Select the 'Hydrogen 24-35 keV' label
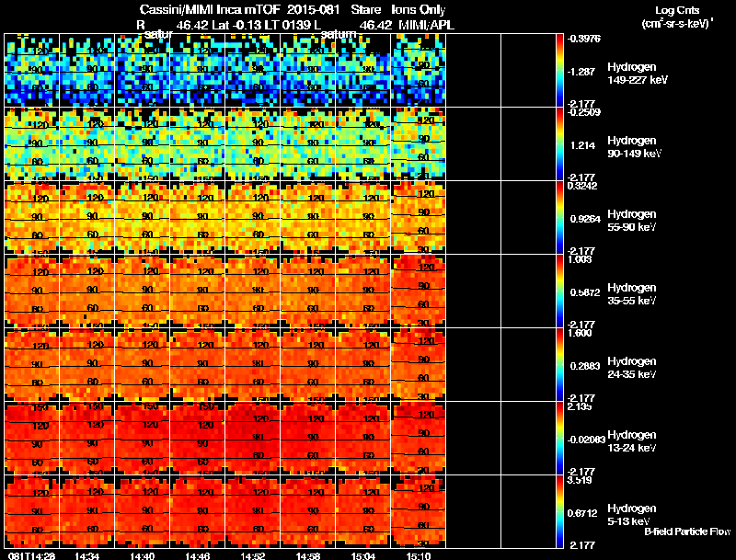Screen dimensions: 736x560 click(x=632, y=368)
